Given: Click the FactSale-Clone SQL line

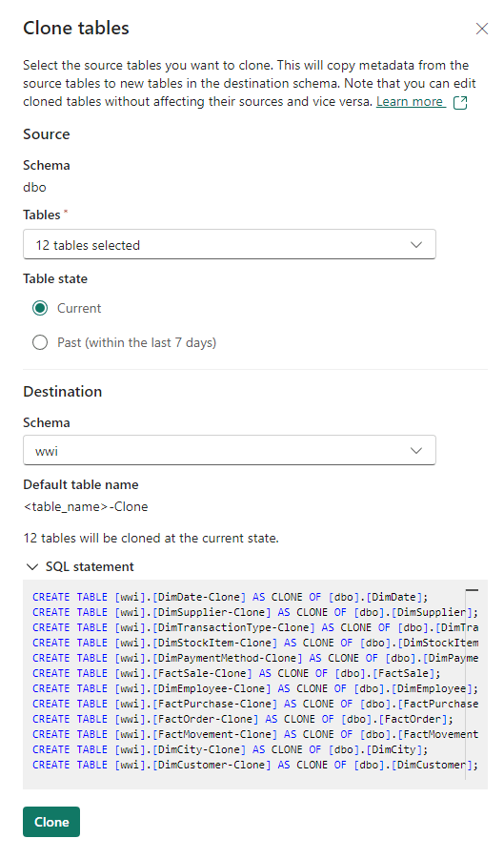Looking at the screenshot, I should (x=236, y=673).
